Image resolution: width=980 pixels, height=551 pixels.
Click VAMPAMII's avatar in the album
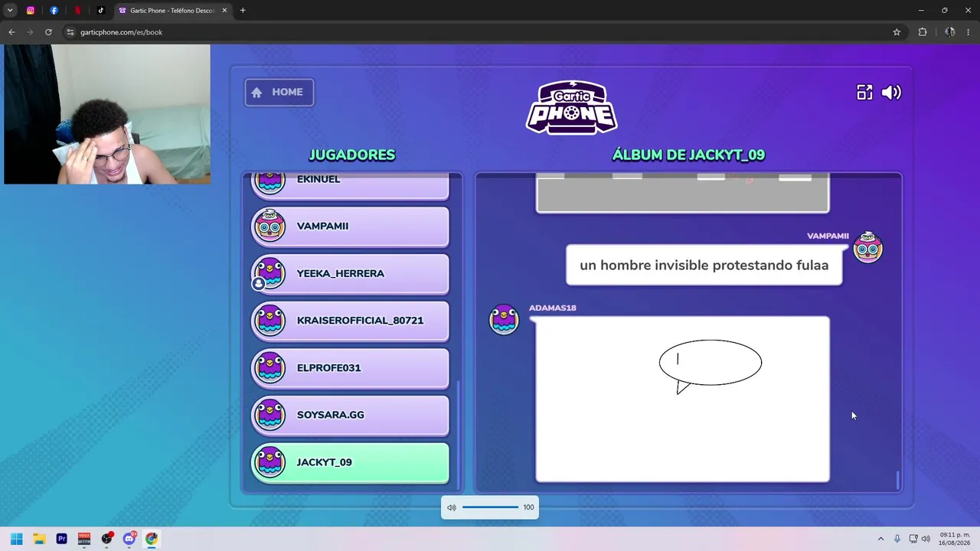pyautogui.click(x=867, y=246)
